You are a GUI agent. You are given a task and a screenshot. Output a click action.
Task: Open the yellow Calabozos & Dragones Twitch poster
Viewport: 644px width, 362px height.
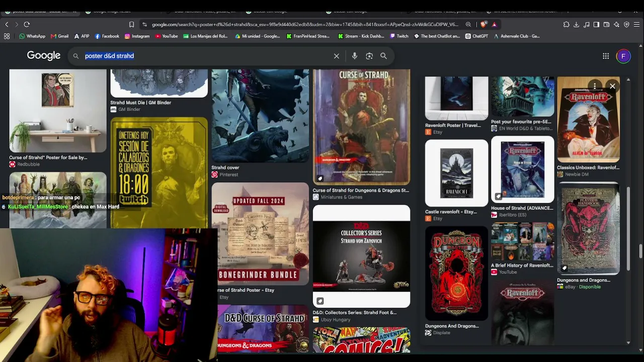click(159, 173)
